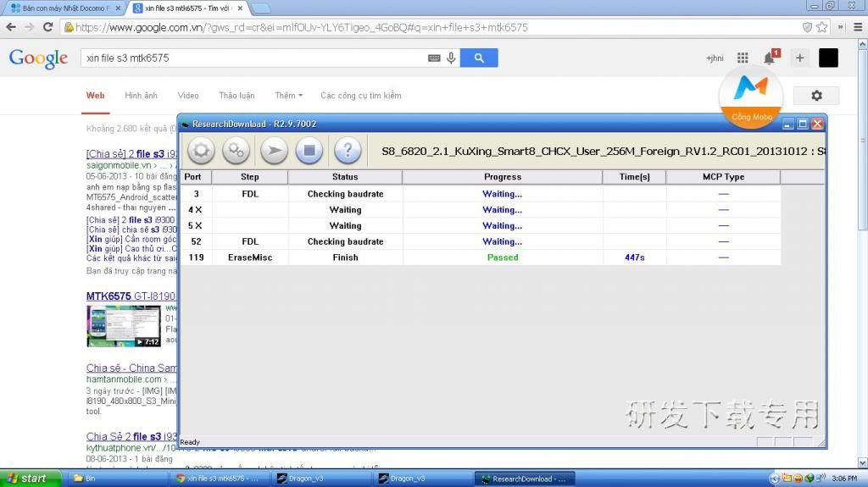Switch to the first Dragon_v3 taskbar item
This screenshot has height=487, width=868.
pyautogui.click(x=323, y=479)
